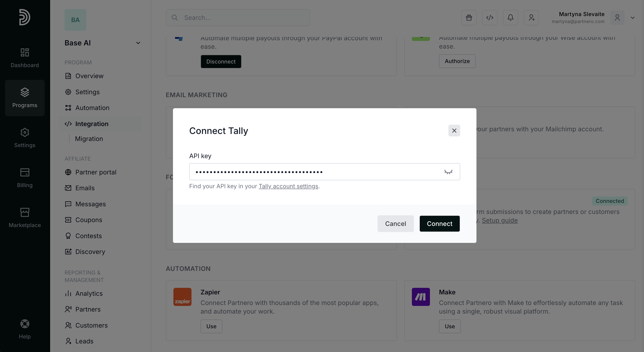
Task: Expand the Base AI program dropdown
Action: (138, 43)
